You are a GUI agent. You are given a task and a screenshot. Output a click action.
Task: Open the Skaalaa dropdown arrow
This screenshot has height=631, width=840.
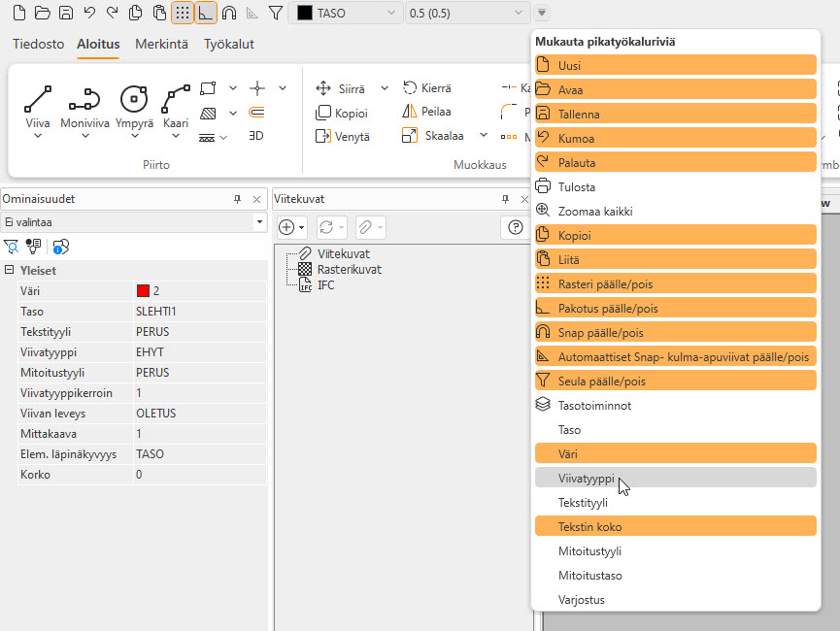[484, 135]
